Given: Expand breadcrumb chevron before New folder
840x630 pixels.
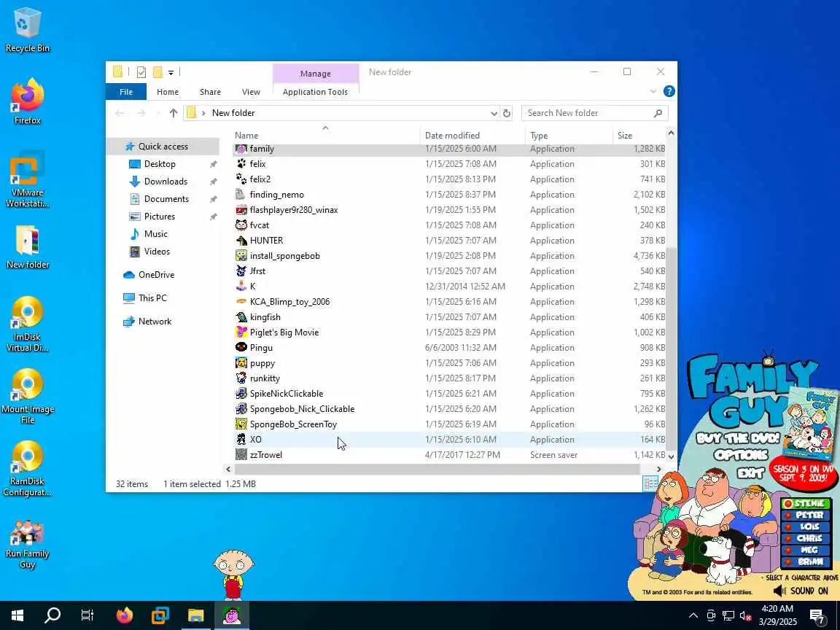Looking at the screenshot, I should (203, 113).
